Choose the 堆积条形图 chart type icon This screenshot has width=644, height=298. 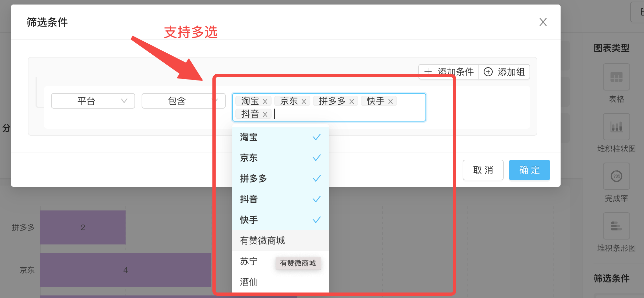click(x=616, y=226)
